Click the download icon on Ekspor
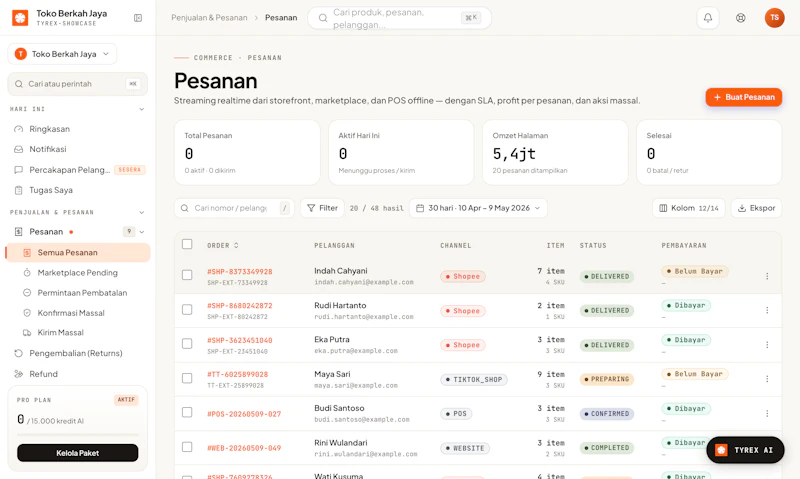Viewport: 800px width, 479px height. 742,208
